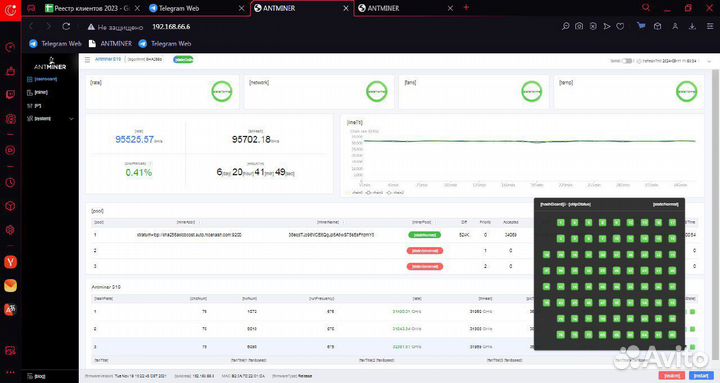Collapse Antminer sidebar with hamburger icon

[x=87, y=60]
